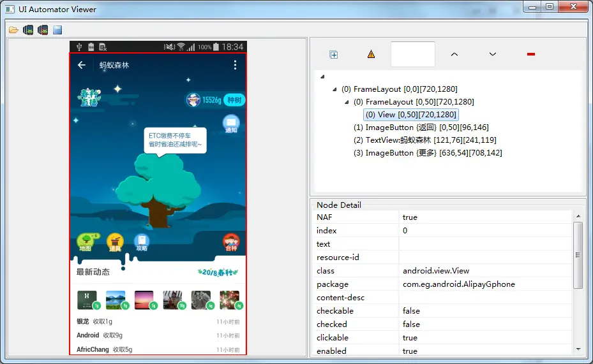This screenshot has height=364, width=593.
Task: Click the 种树 button in the screenshot
Action: [x=234, y=100]
